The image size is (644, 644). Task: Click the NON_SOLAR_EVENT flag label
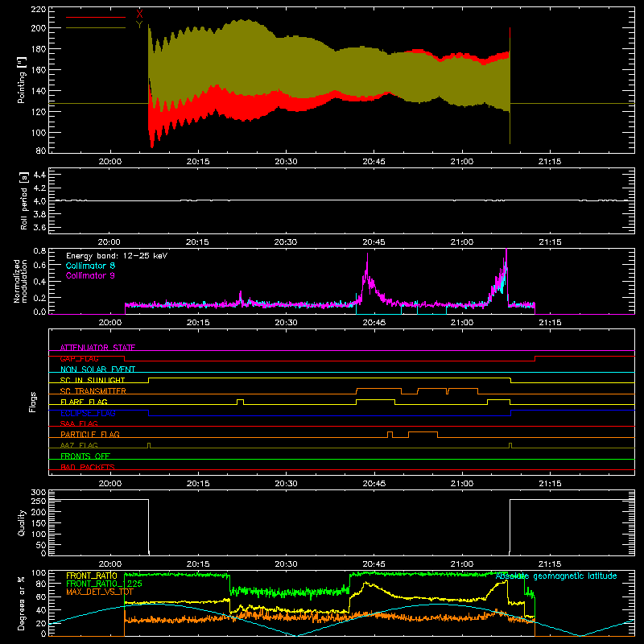pyautogui.click(x=97, y=369)
